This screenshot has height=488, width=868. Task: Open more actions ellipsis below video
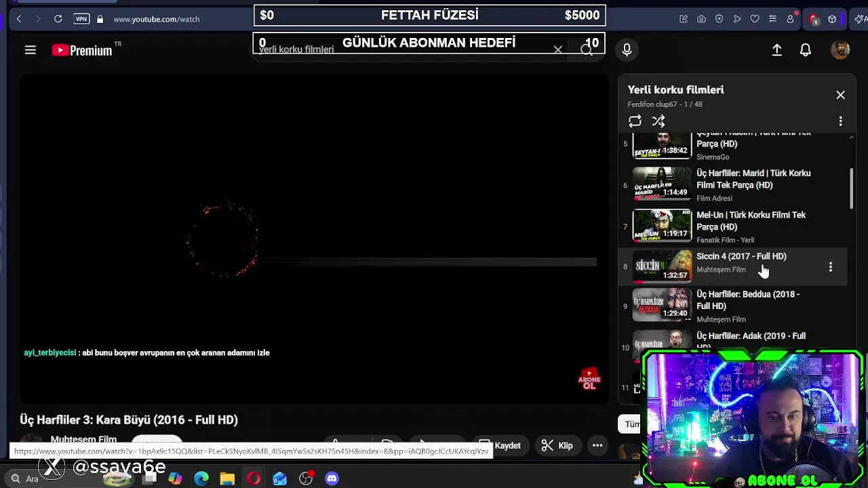point(597,445)
